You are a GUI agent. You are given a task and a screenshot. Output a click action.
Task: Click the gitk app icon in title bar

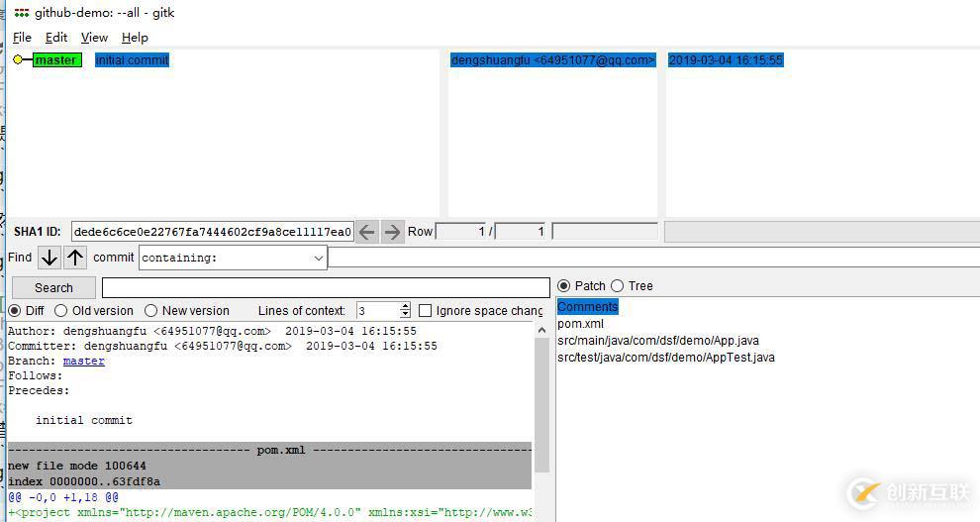[22, 13]
